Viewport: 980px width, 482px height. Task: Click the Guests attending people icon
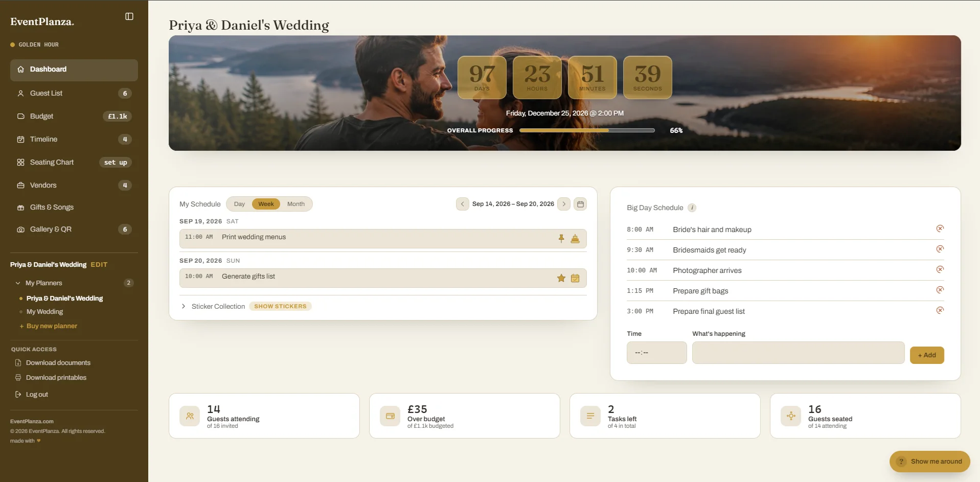190,416
